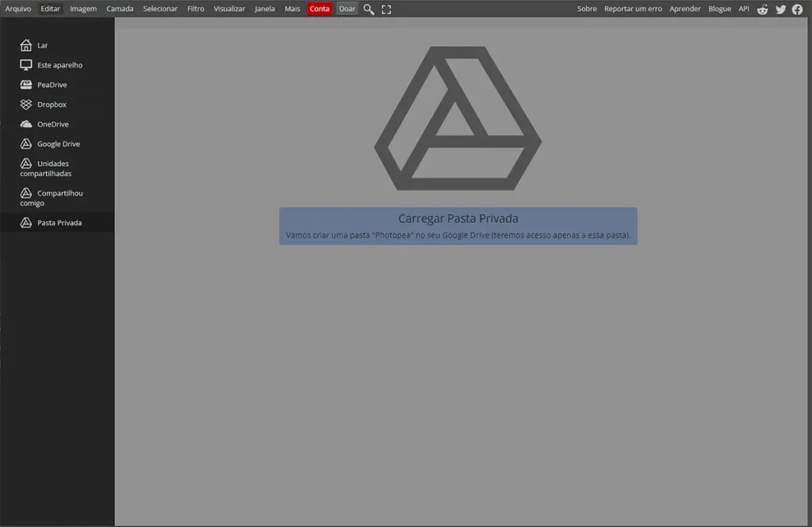Click the red Conta button

point(320,9)
